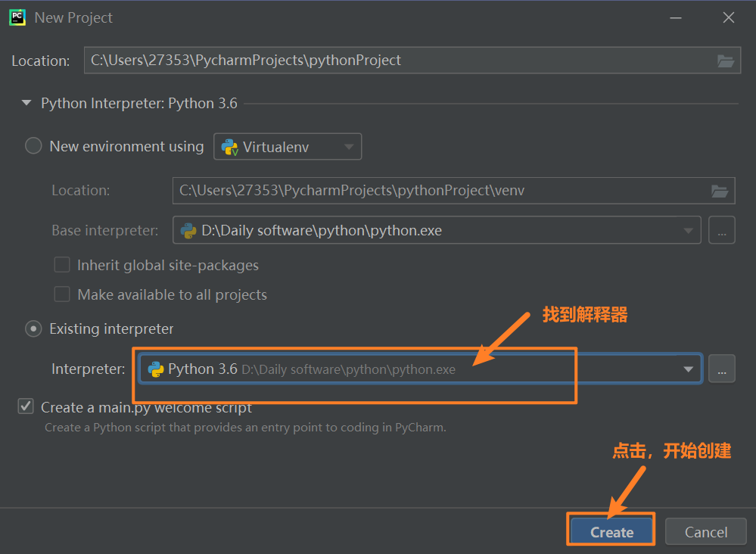Select the New environment using radio button
This screenshot has width=756, height=554.
(33, 145)
